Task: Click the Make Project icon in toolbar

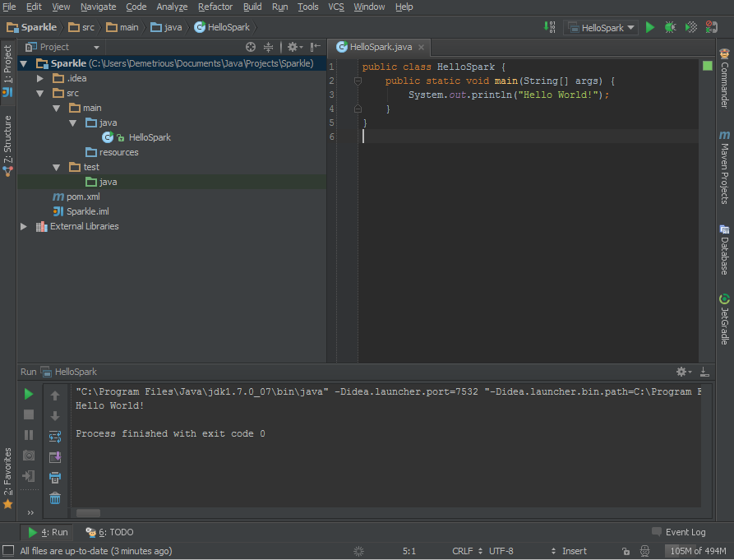Action: [550, 27]
